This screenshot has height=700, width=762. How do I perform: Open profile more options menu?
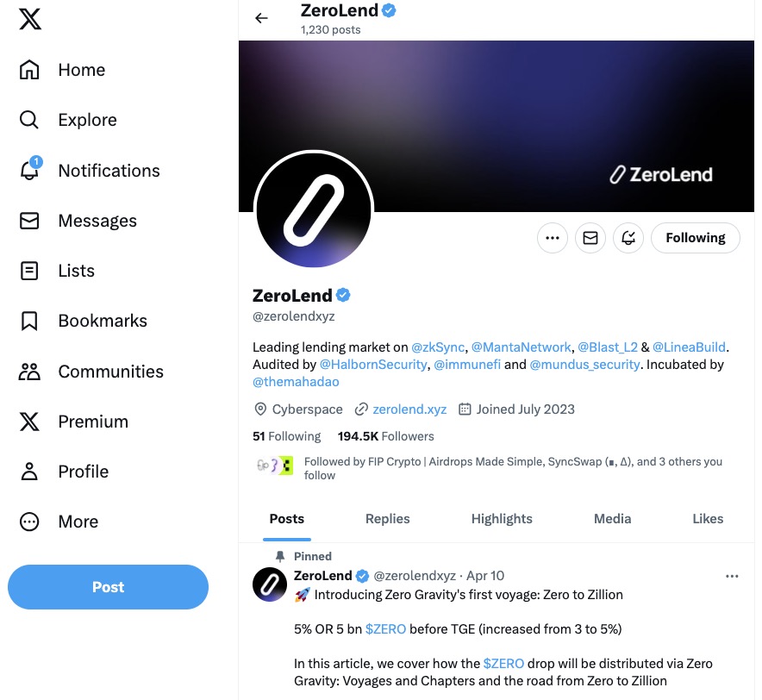(x=553, y=238)
